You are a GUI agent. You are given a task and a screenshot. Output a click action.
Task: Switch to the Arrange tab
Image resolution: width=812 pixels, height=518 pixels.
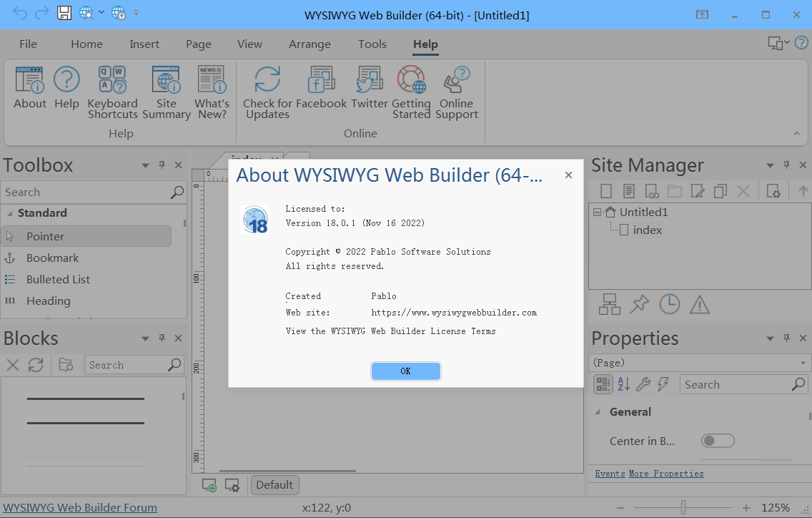coord(310,44)
